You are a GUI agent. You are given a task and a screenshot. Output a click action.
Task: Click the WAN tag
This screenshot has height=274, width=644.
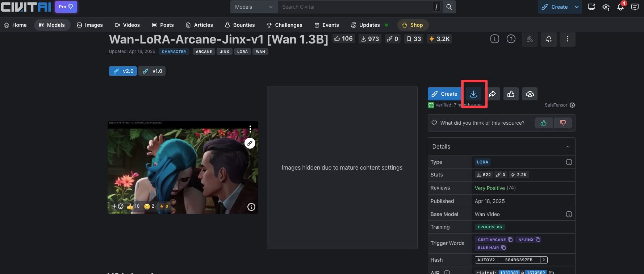(x=260, y=52)
